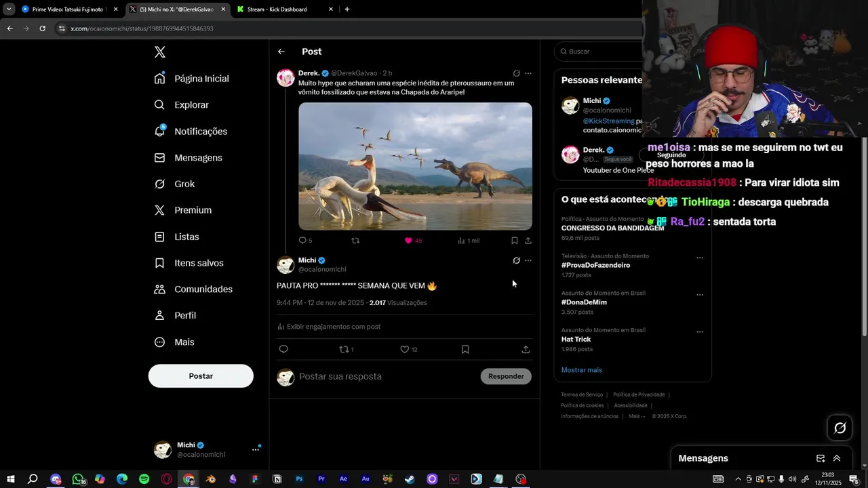Open CONGRESSO DA BANDIDAGEM trend
Viewport: 868px width, 488px height.
click(612, 228)
